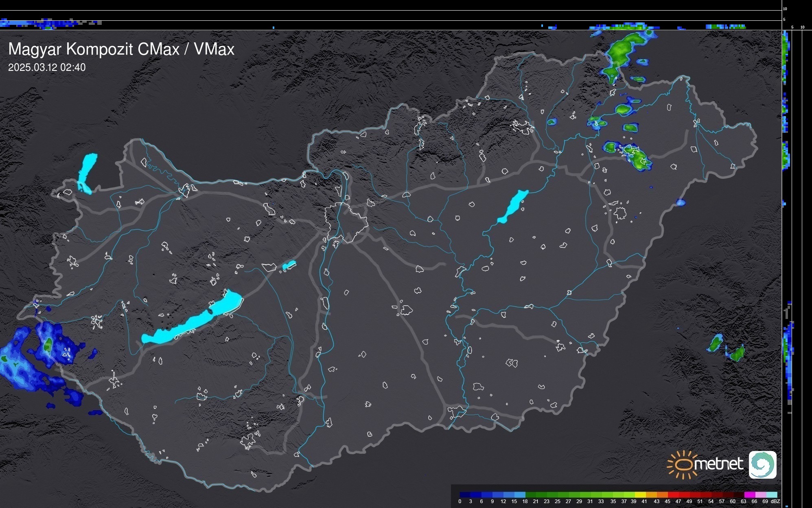Click the dBZ unit label
Viewport: 812px width, 508px height.
pos(775,501)
